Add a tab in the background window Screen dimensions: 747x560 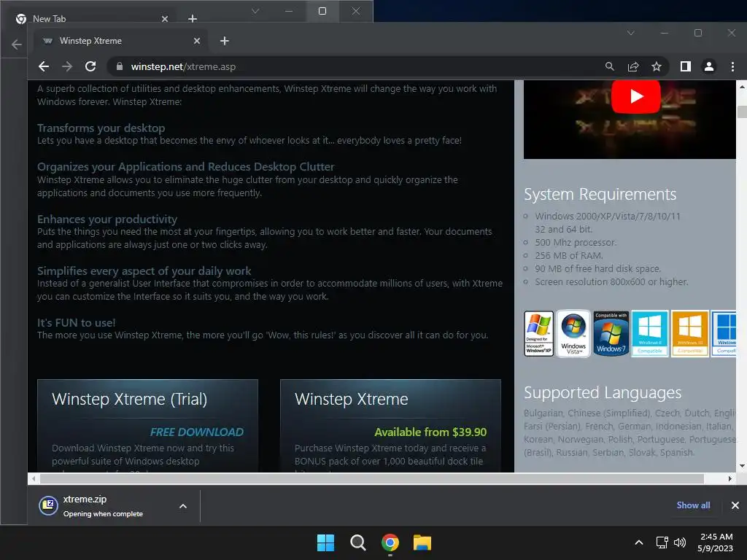point(193,18)
